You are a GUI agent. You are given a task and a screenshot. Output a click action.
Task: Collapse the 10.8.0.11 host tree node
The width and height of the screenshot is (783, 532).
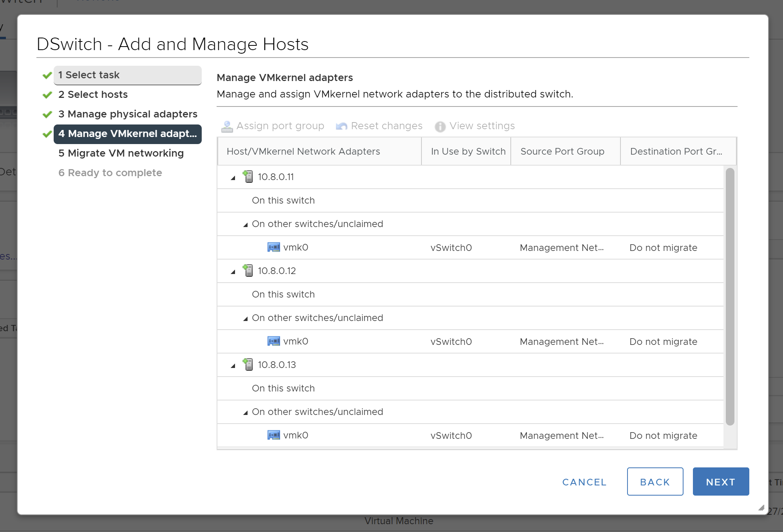[x=233, y=178]
